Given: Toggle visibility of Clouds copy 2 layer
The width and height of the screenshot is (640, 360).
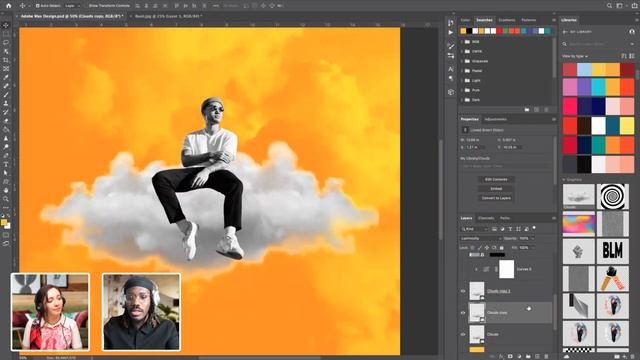Looking at the screenshot, I should pos(463,291).
